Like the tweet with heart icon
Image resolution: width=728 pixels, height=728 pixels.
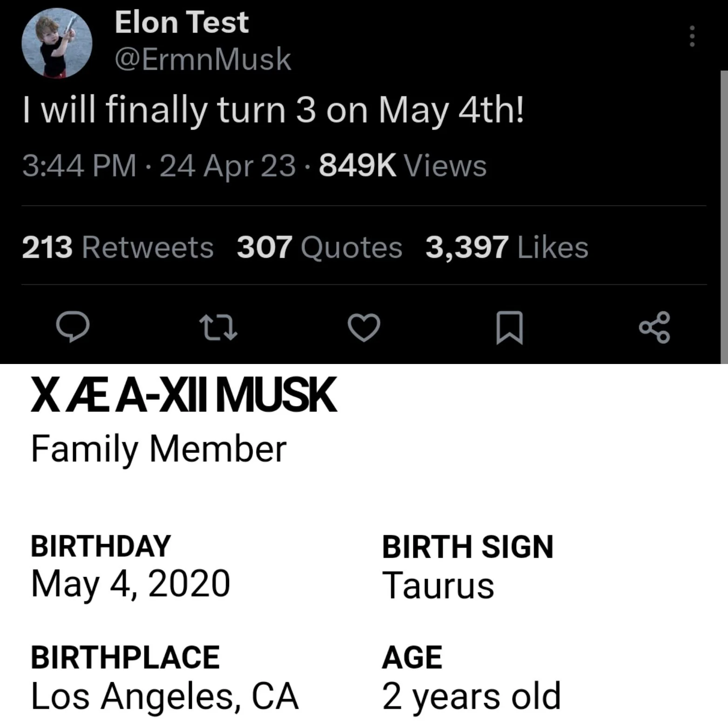point(364,327)
